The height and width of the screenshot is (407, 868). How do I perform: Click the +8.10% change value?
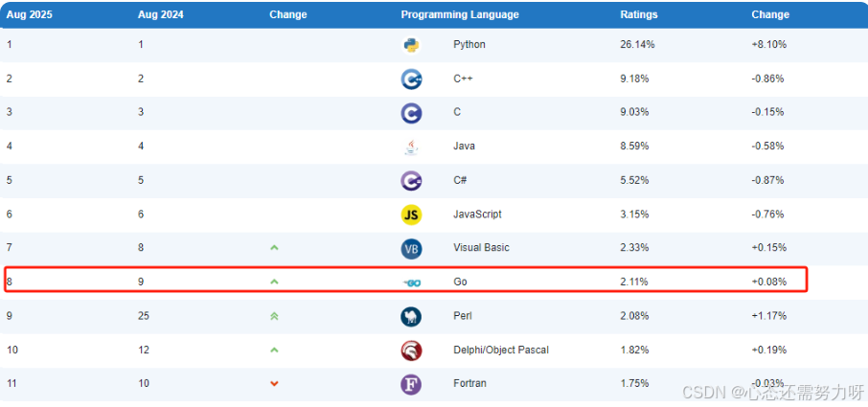(769, 44)
